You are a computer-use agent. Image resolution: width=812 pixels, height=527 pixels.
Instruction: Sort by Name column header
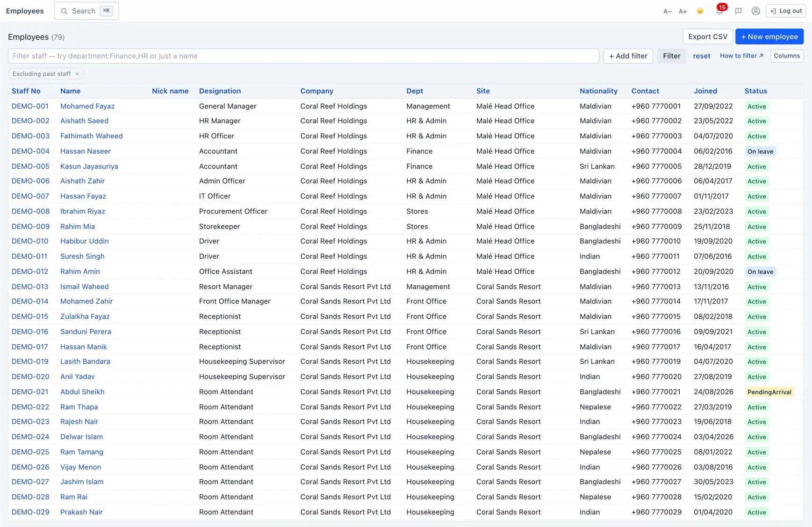pos(70,91)
